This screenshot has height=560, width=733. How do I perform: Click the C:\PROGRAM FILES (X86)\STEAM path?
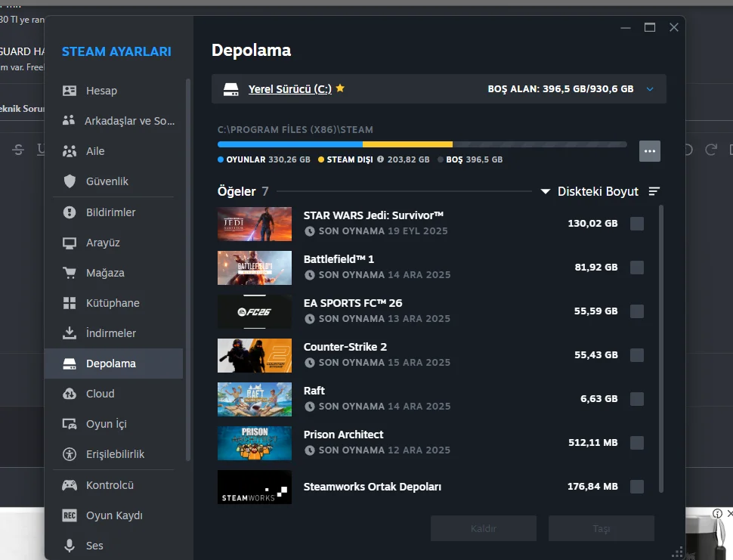coord(295,129)
